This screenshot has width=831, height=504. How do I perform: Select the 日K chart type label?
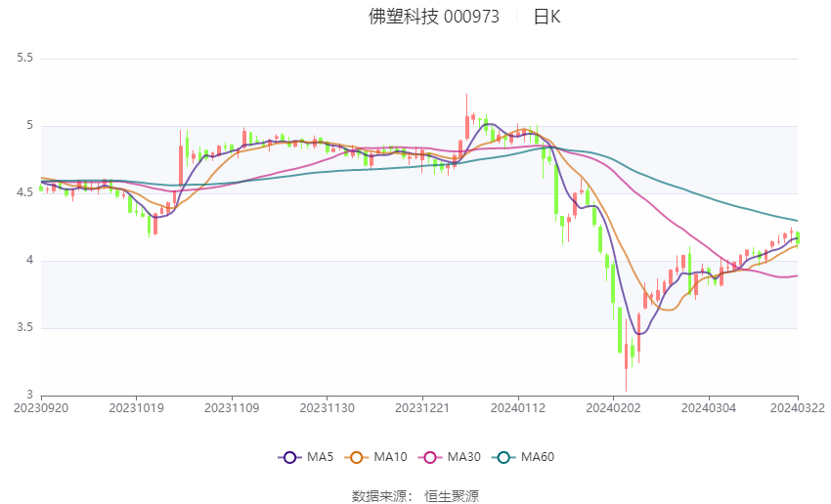click(x=547, y=17)
